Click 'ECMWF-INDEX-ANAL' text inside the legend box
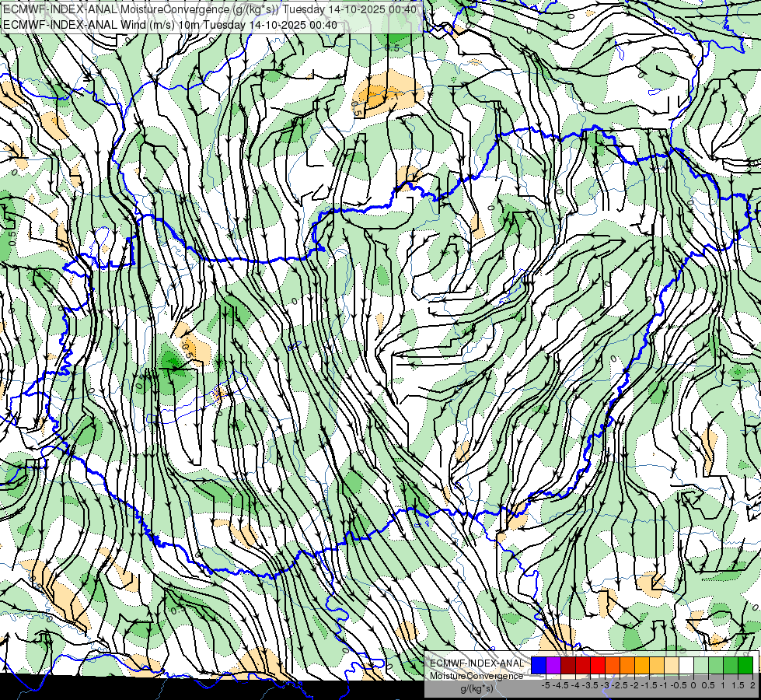Viewport: 761px width, 700px height. pos(477,663)
